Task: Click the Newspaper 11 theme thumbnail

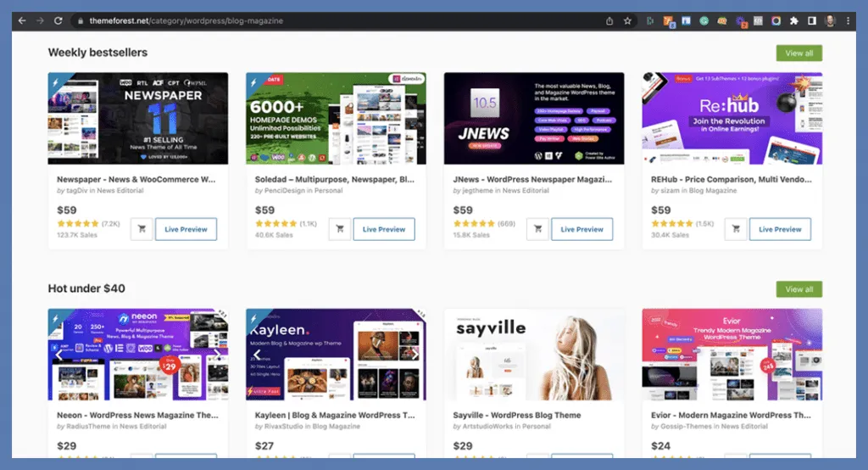Action: 138,118
